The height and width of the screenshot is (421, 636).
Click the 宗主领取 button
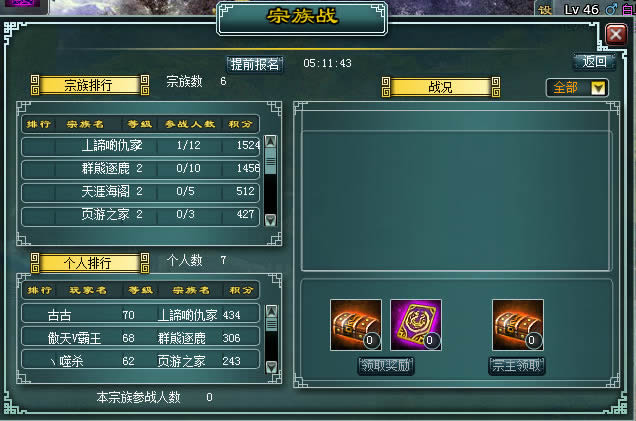pos(516,366)
